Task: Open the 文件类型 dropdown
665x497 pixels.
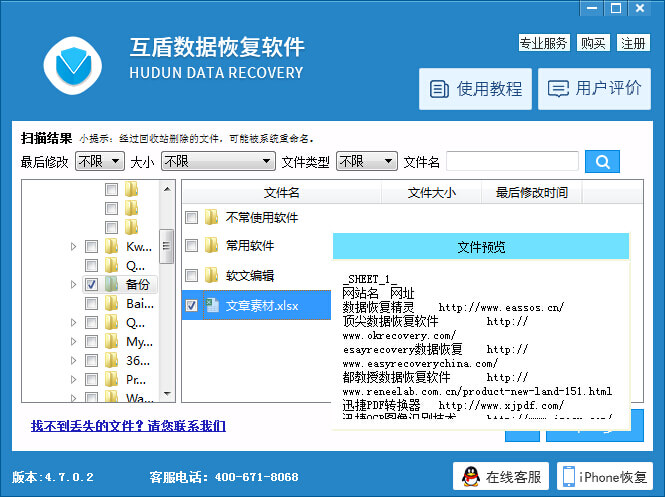Action: point(366,162)
